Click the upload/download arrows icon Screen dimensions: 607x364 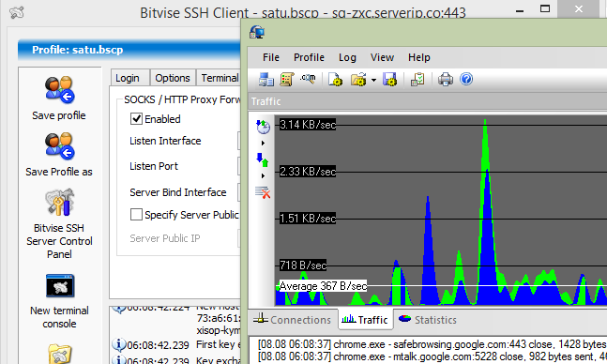263,159
